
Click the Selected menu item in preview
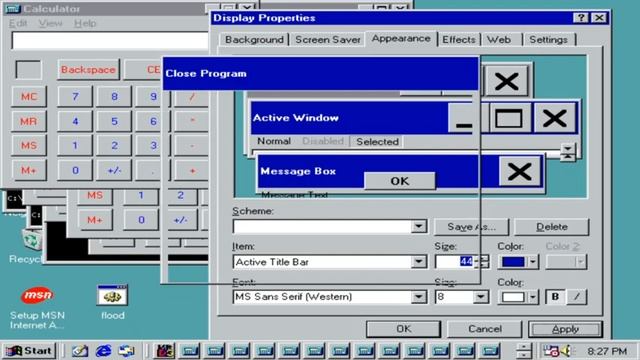pyautogui.click(x=377, y=142)
